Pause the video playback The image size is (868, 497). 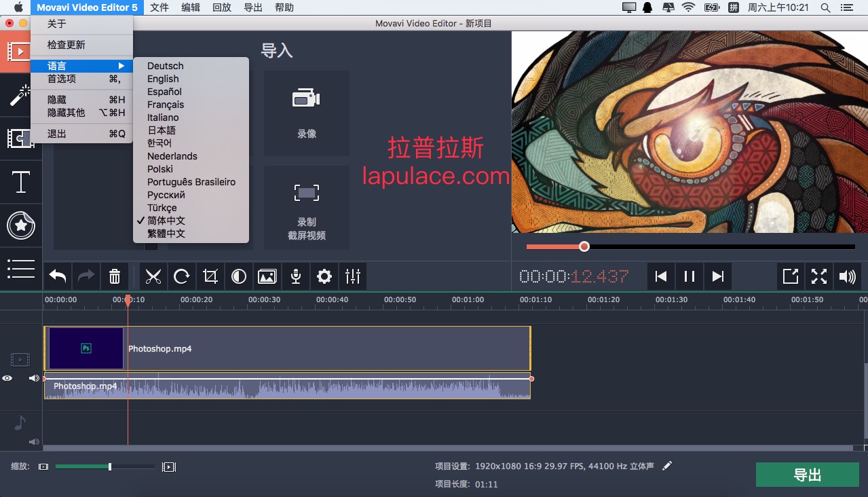coord(690,276)
